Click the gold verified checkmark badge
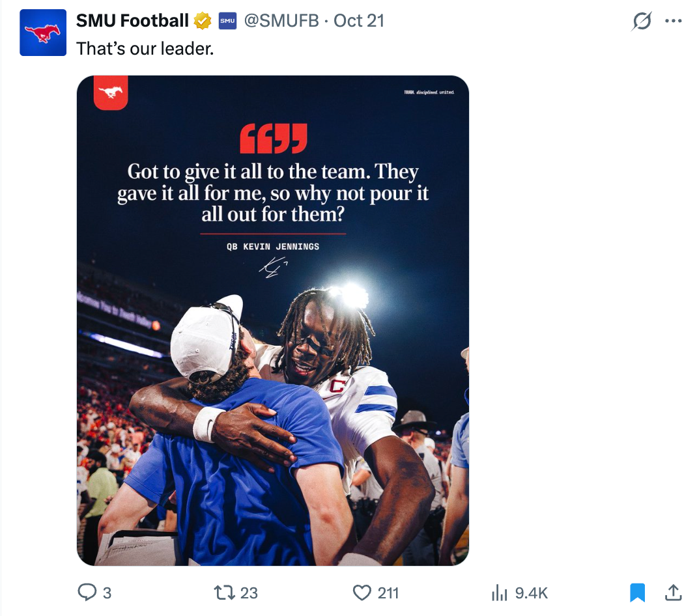Image resolution: width=697 pixels, height=616 pixels. point(203,21)
